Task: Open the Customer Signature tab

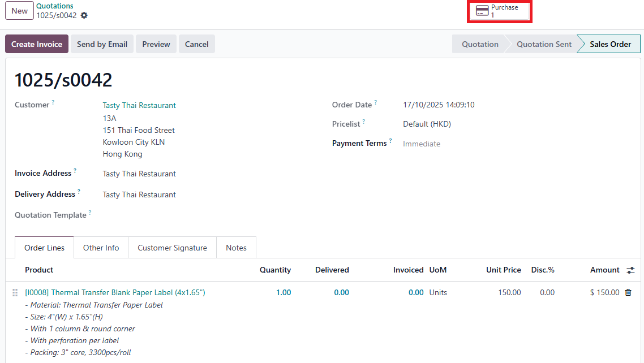Action: click(x=172, y=248)
